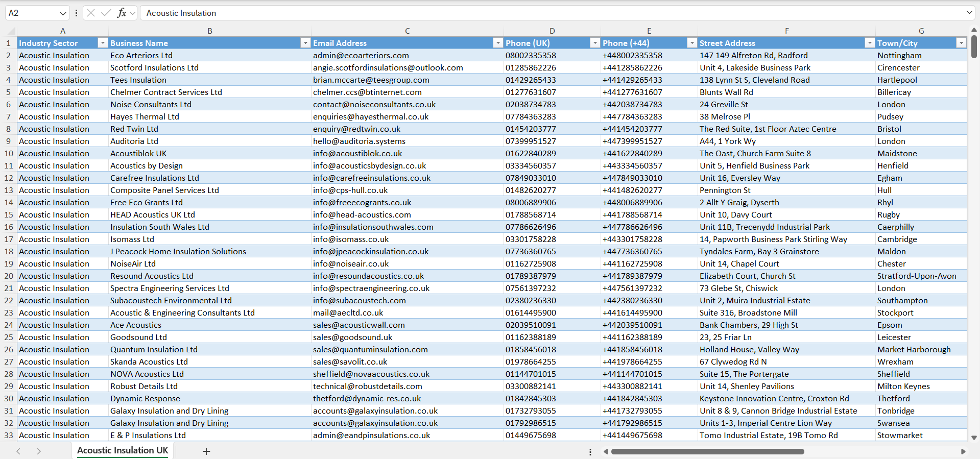
Task: Select cell E & P Insulations Ltd
Action: tap(210, 435)
